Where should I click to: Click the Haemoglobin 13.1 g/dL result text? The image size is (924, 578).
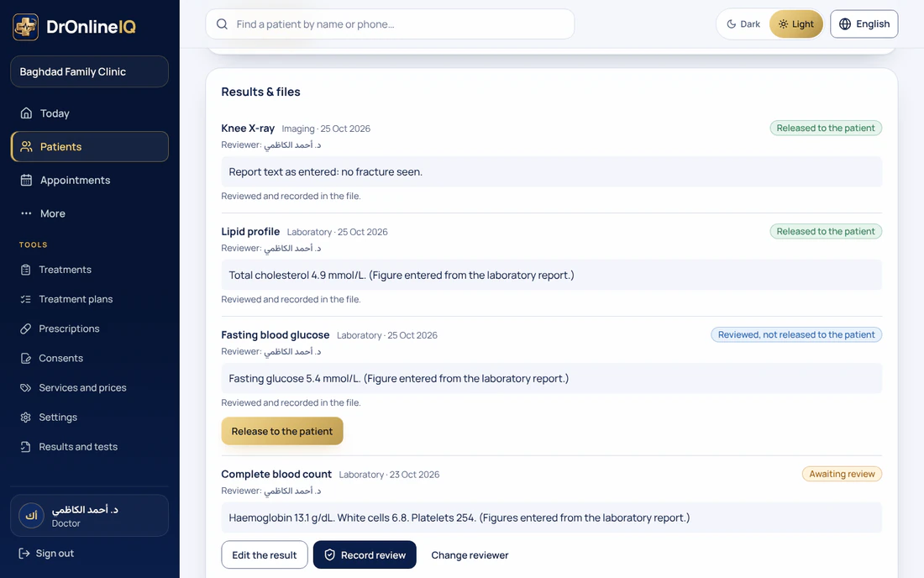pos(459,518)
